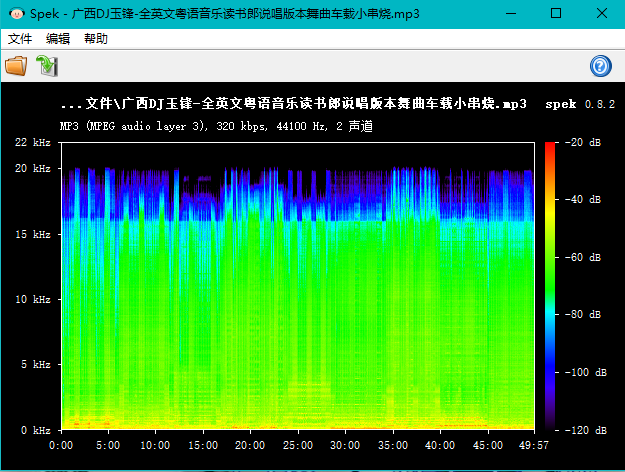Close the Spek window

tap(602, 14)
